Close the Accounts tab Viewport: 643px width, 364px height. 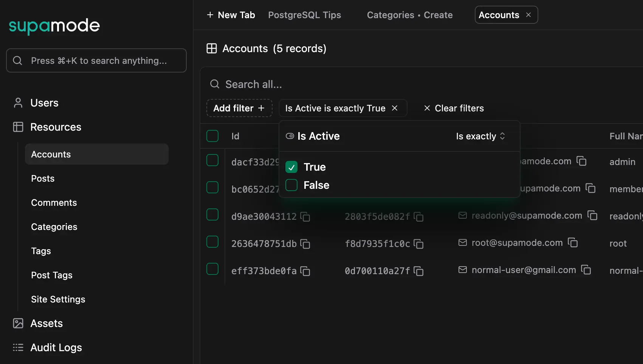[x=528, y=15]
